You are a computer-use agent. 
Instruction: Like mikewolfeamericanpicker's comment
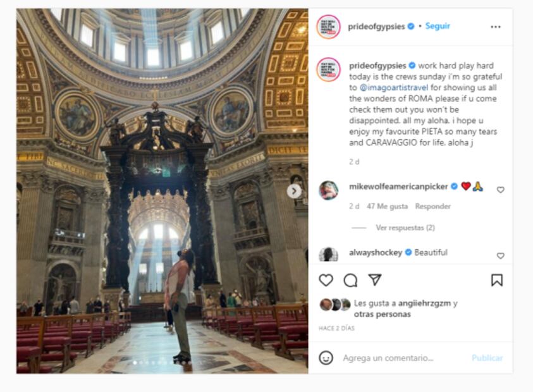click(x=500, y=190)
